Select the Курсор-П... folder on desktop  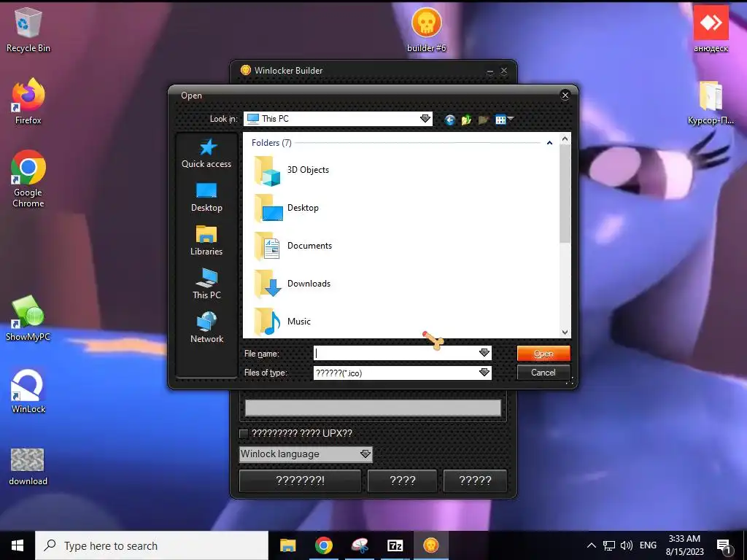(711, 103)
